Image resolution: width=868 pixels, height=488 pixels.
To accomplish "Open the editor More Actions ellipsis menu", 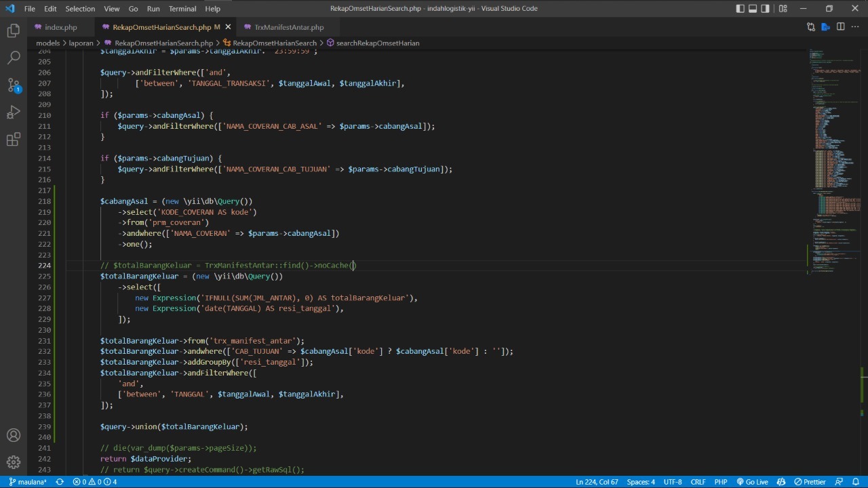I will pos(855,27).
